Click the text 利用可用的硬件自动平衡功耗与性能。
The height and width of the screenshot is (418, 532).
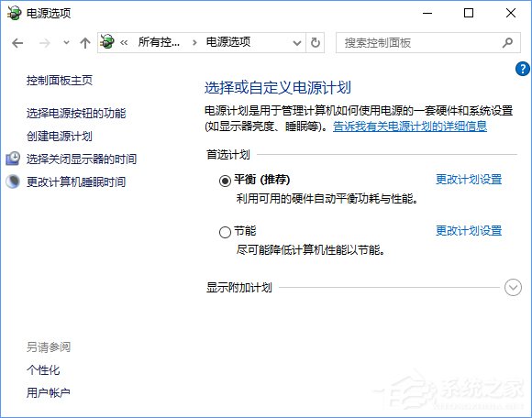(327, 199)
